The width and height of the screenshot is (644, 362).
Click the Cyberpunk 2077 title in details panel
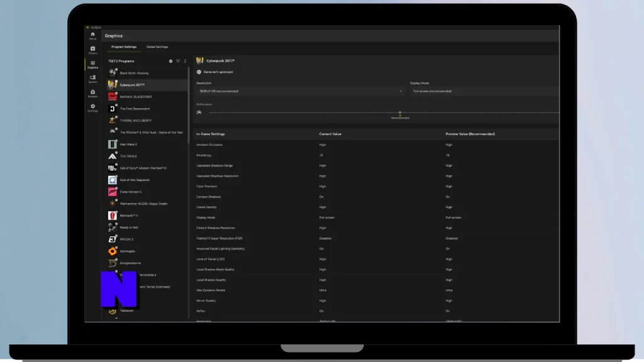pos(221,61)
